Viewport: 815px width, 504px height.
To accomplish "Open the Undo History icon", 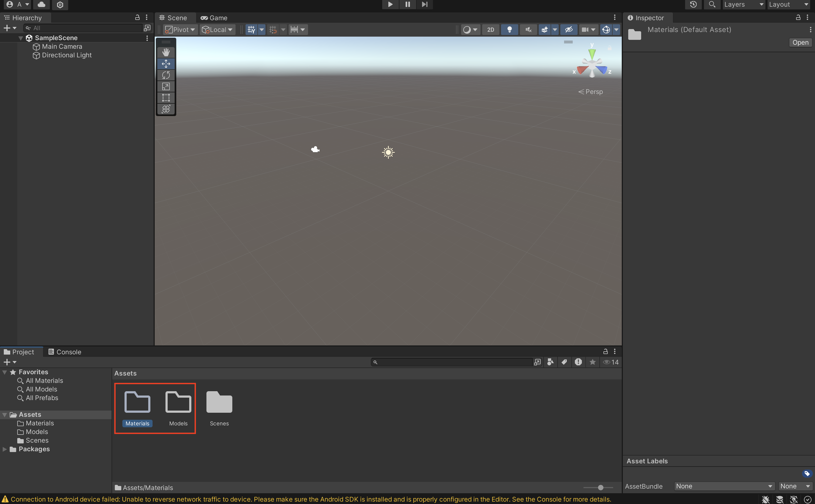I will (x=693, y=4).
